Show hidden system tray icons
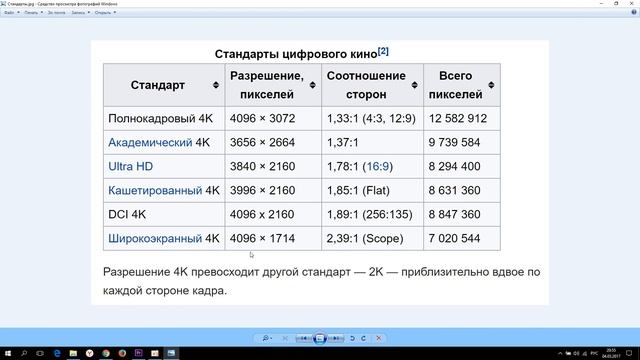Viewport: 640px width, 360px height. 560,353
